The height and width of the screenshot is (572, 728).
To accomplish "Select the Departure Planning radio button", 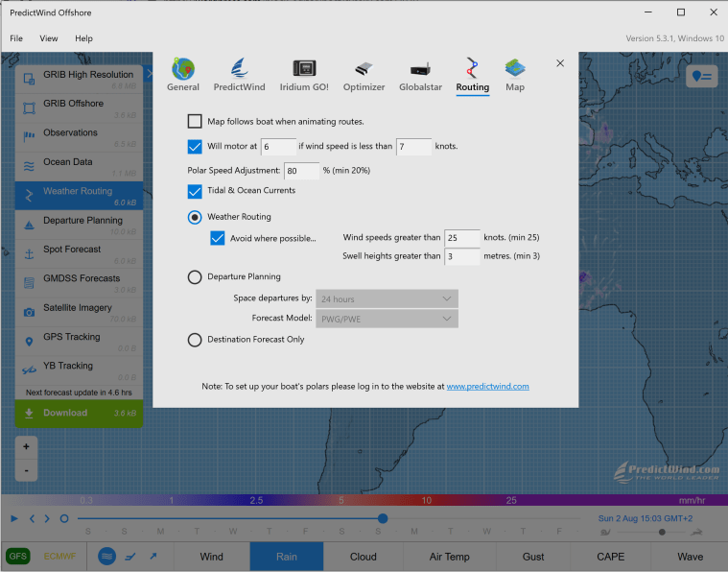I will (195, 276).
